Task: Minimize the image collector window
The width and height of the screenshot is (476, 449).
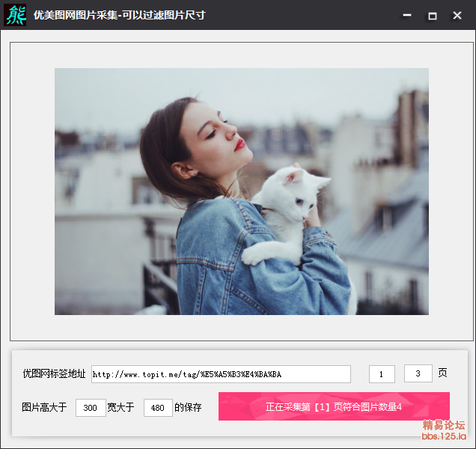Action: [407, 15]
